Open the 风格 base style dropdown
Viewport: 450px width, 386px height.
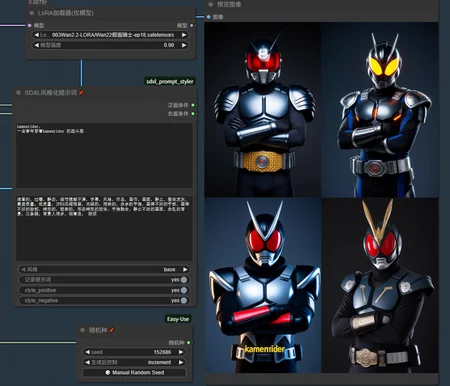click(104, 269)
